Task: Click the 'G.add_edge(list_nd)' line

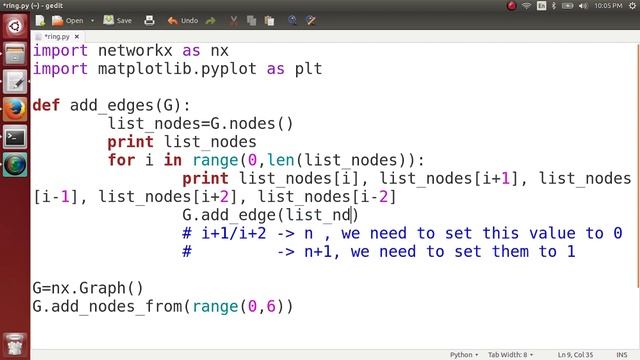Action: click(x=270, y=215)
